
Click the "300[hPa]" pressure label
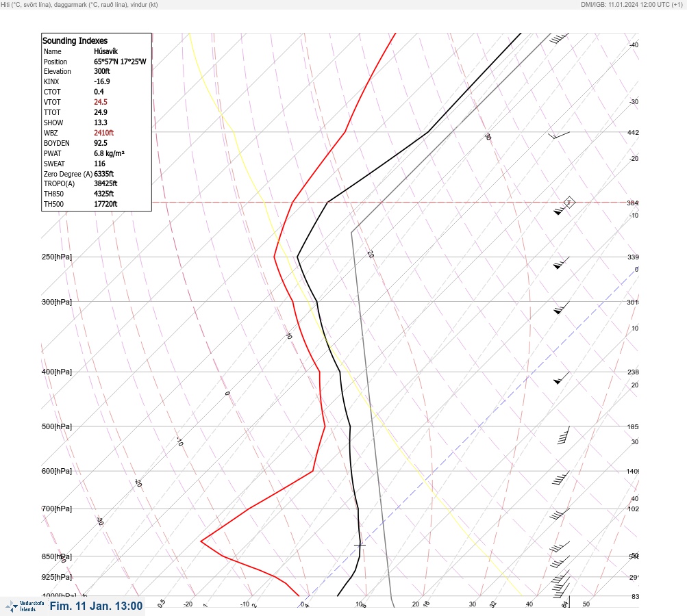(x=57, y=302)
